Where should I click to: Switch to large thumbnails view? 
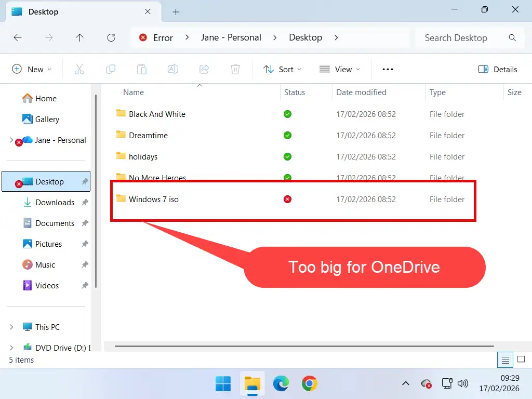[x=521, y=360]
